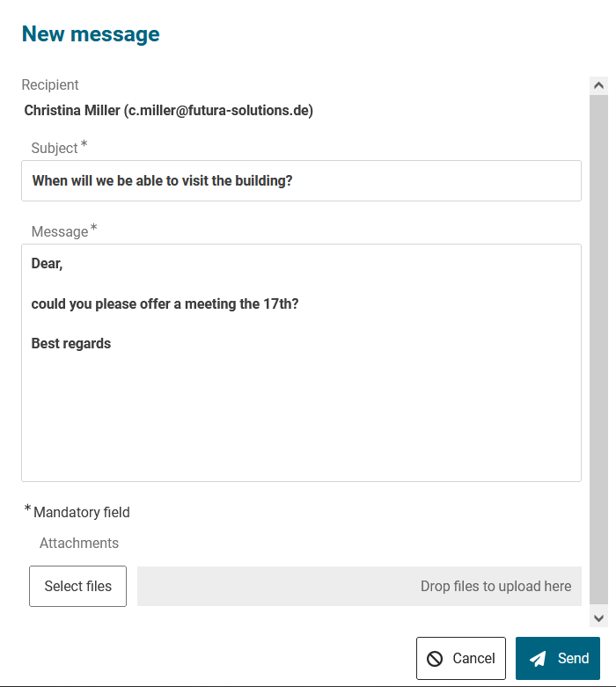616x687 pixels.
Task: Click the paper plane icon on Send
Action: pos(539,659)
